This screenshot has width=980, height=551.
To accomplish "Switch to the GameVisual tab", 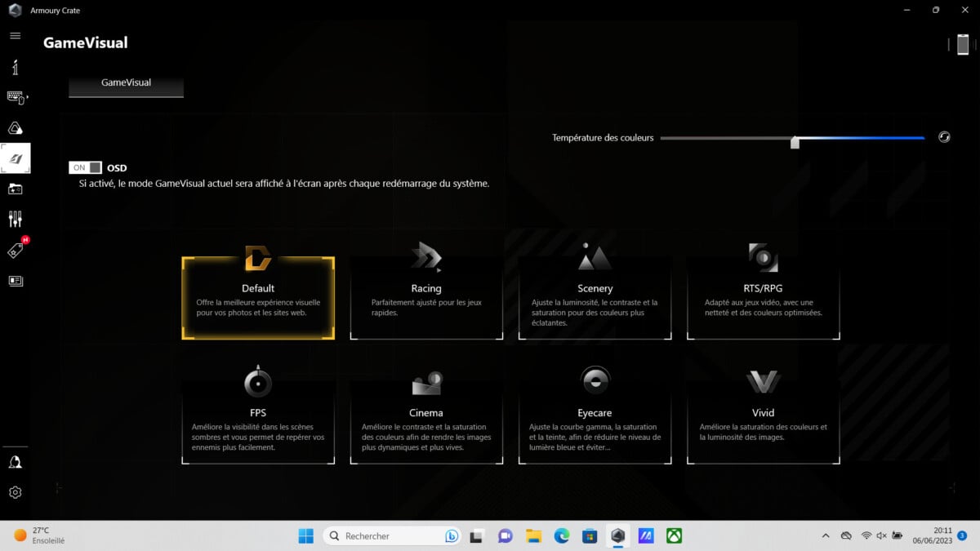I will 125,82.
